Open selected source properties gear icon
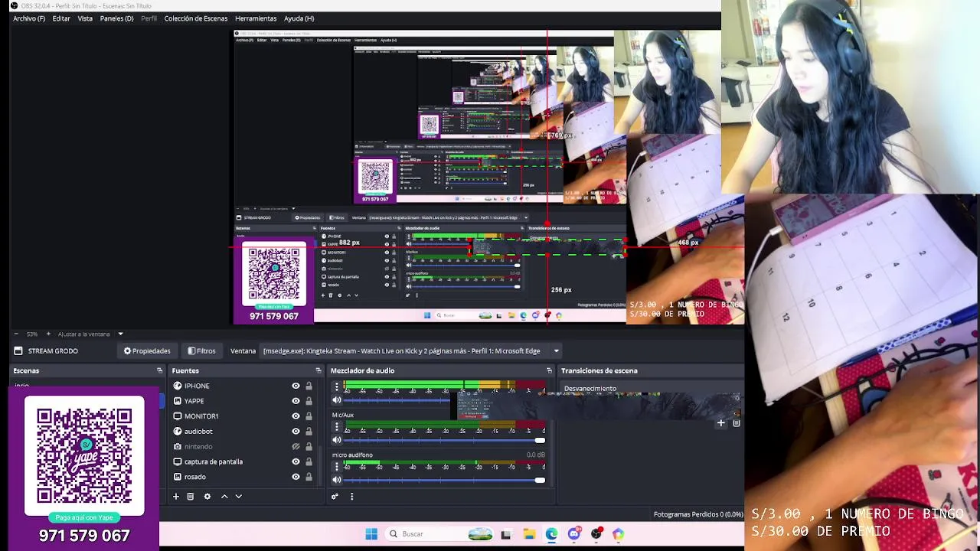Viewport: 980px width, 551px height. (207, 497)
